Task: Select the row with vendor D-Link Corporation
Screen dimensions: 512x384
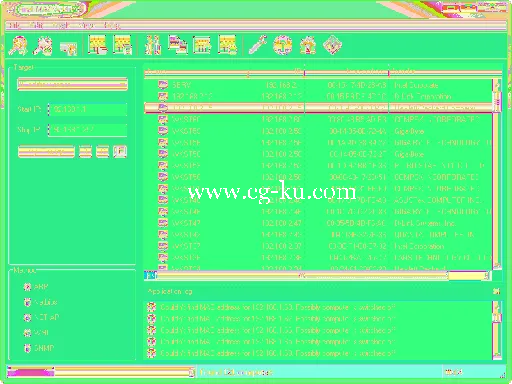Action: point(318,96)
